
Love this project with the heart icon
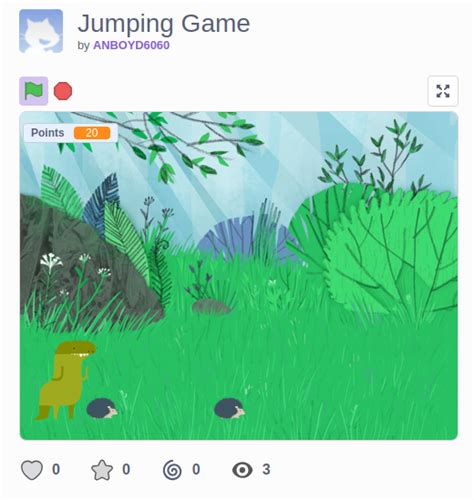[32, 470]
